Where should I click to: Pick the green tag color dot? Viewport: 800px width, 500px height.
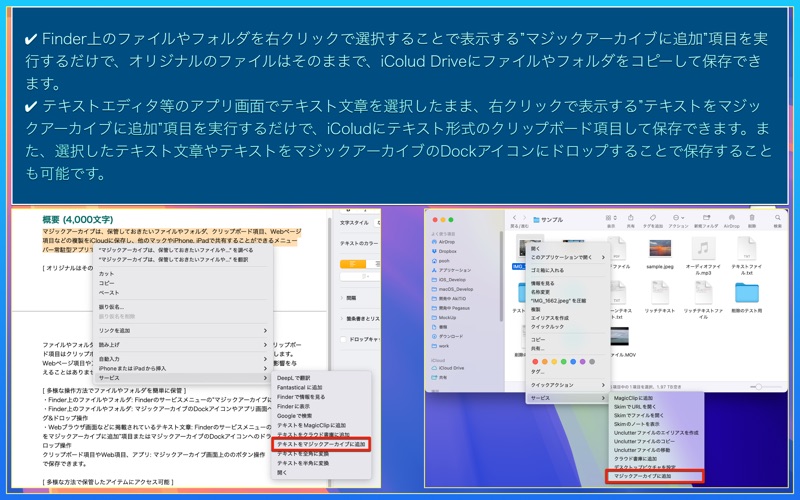[x=563, y=362]
